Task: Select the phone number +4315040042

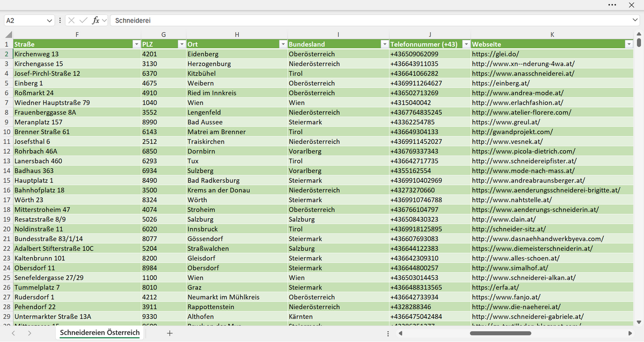Action: (x=430, y=102)
